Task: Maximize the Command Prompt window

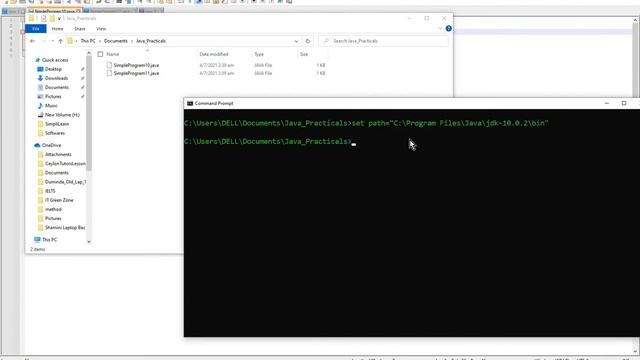Action: point(624,103)
